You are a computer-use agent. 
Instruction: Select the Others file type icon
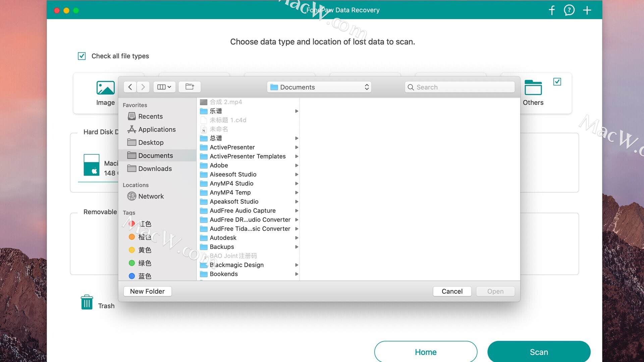click(533, 88)
